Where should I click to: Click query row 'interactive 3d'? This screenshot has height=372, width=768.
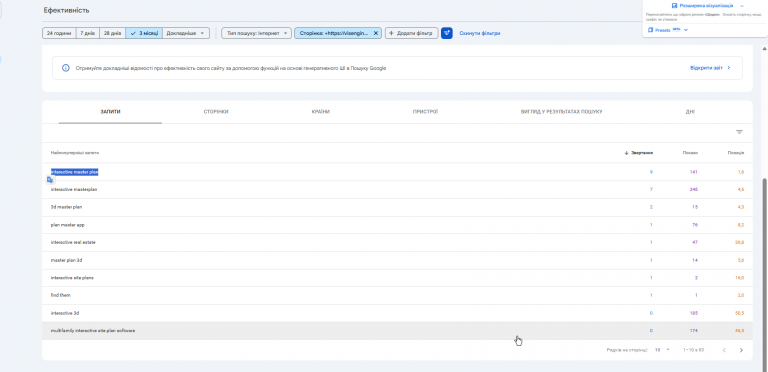[397, 313]
